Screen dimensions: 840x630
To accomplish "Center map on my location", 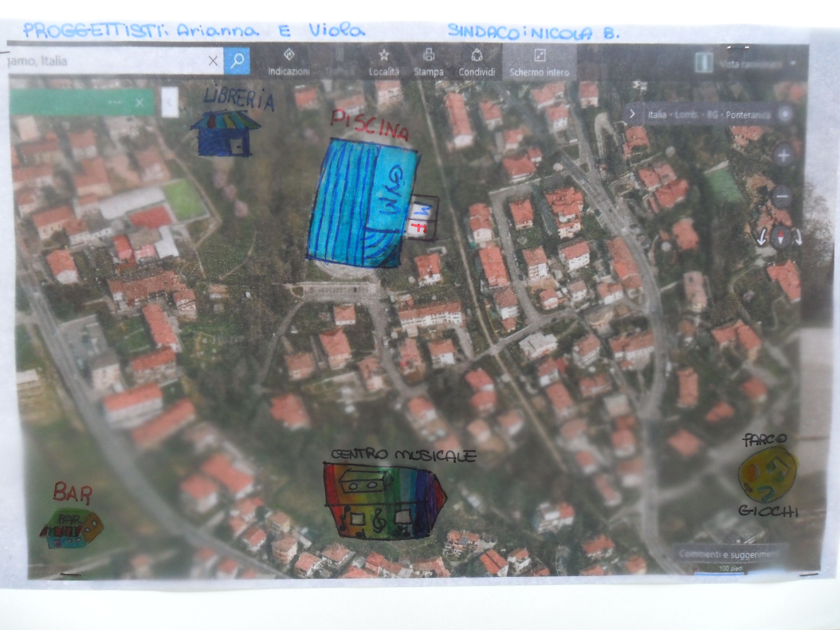I will 785,114.
